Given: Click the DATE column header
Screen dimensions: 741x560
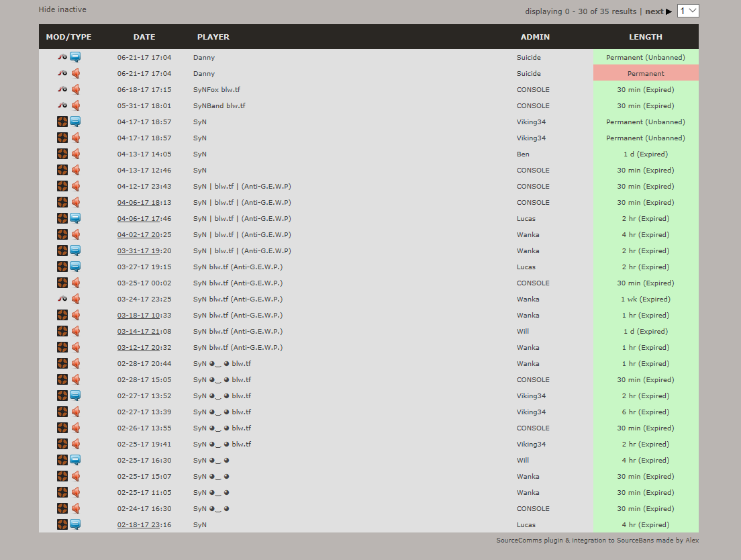Looking at the screenshot, I should (144, 37).
